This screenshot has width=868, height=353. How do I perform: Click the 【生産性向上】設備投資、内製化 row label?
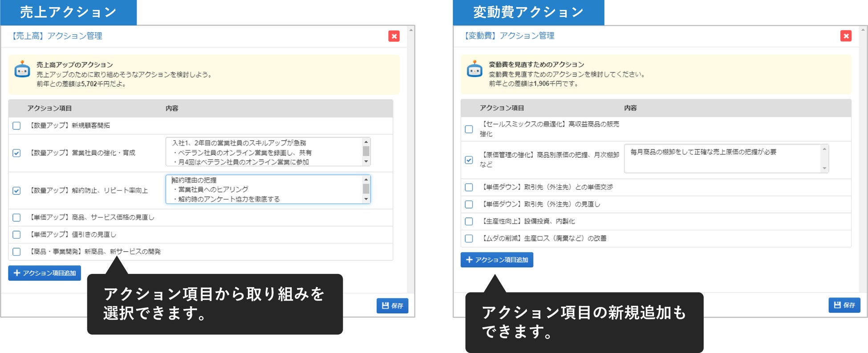point(527,221)
